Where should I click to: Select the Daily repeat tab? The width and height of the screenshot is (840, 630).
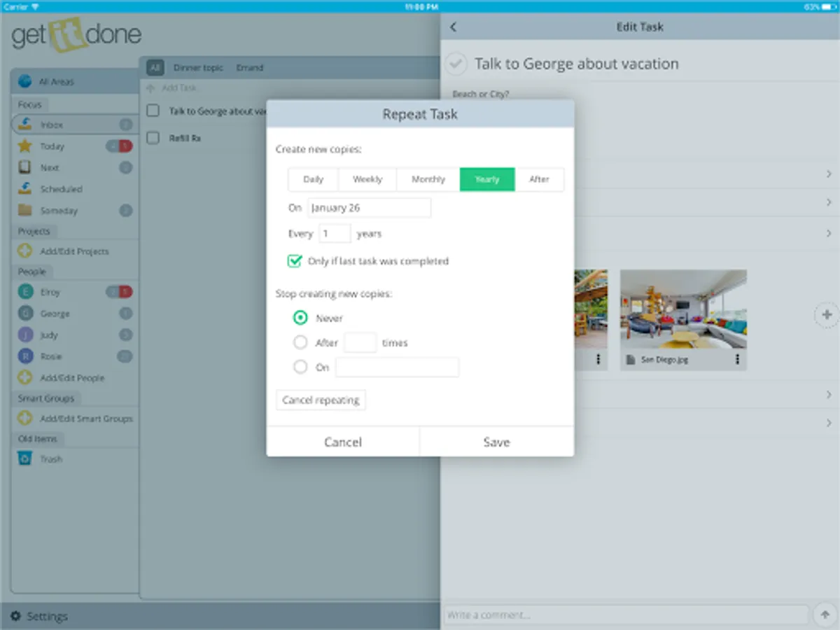pos(314,179)
